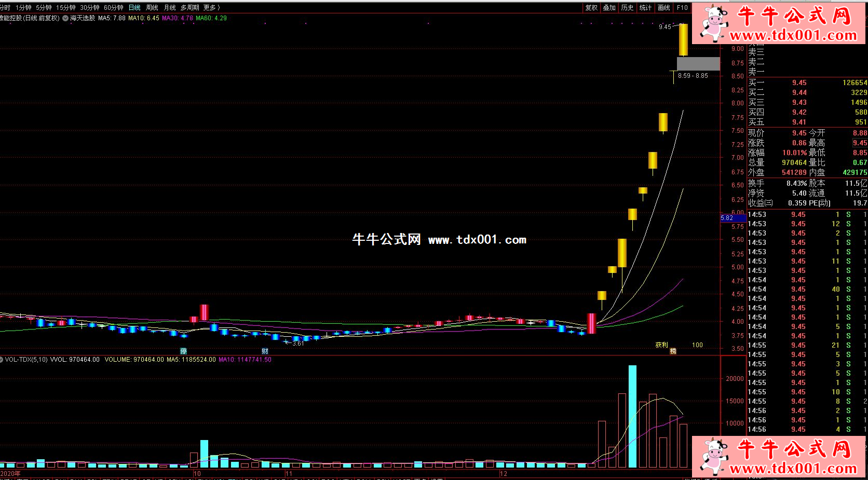Click the 8.59 - 8.85 gap label
Screen dimensions: 868x480
[x=693, y=76]
